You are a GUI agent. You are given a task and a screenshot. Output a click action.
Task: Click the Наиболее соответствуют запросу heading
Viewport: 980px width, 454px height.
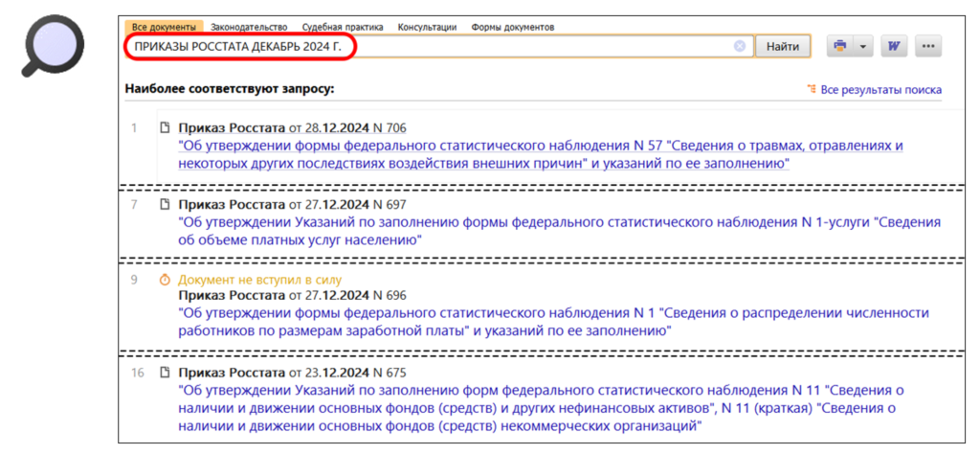tap(230, 89)
